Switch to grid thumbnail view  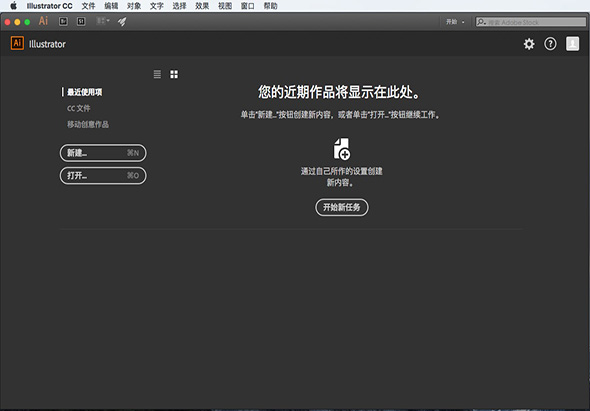click(174, 74)
